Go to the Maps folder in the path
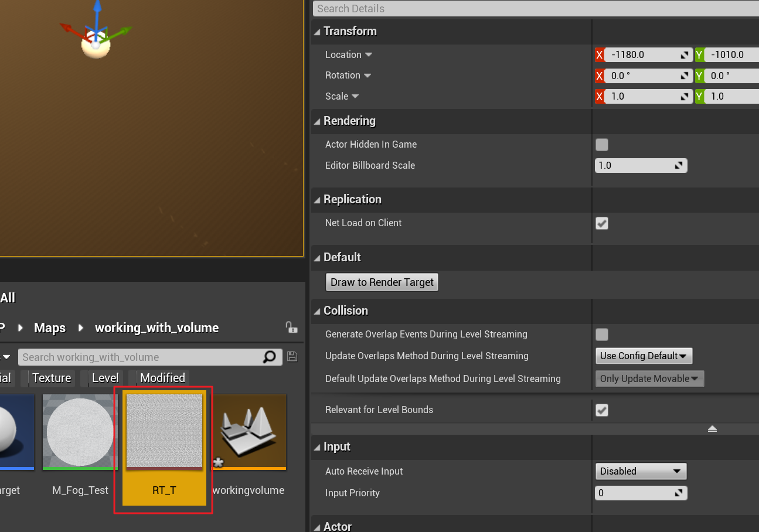Screen dimensions: 759x532 point(50,328)
